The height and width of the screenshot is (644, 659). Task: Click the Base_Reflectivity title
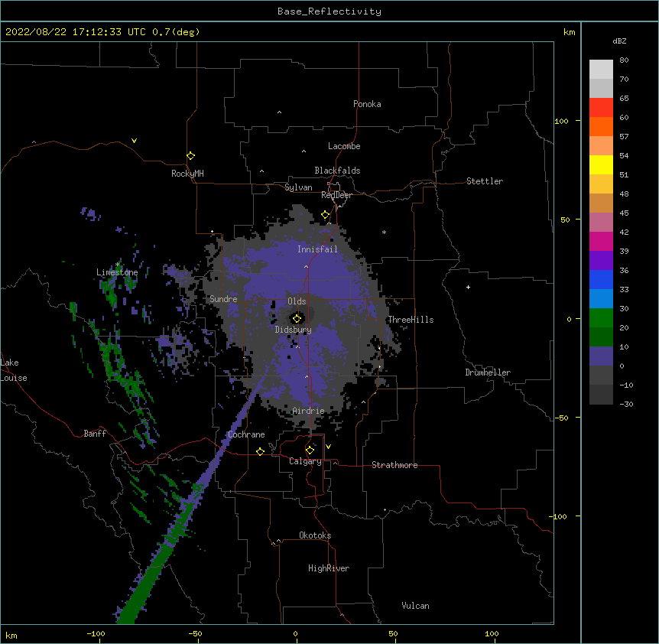click(329, 11)
